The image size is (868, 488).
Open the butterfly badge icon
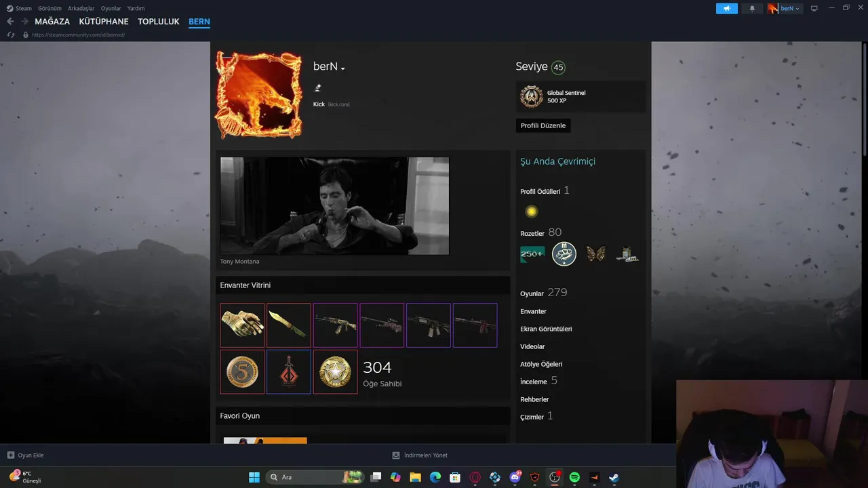595,254
